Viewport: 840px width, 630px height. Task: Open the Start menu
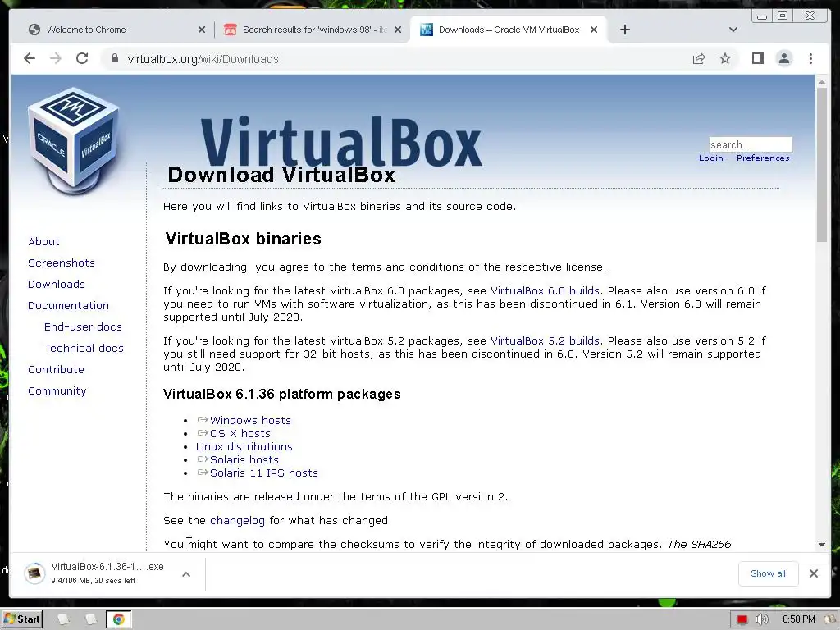(x=21, y=619)
